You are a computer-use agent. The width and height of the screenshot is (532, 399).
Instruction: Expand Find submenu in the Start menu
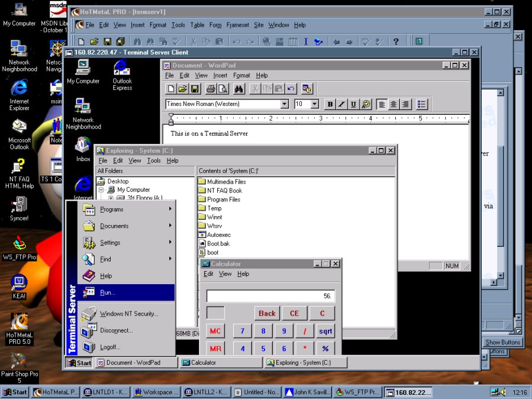pyautogui.click(x=126, y=259)
